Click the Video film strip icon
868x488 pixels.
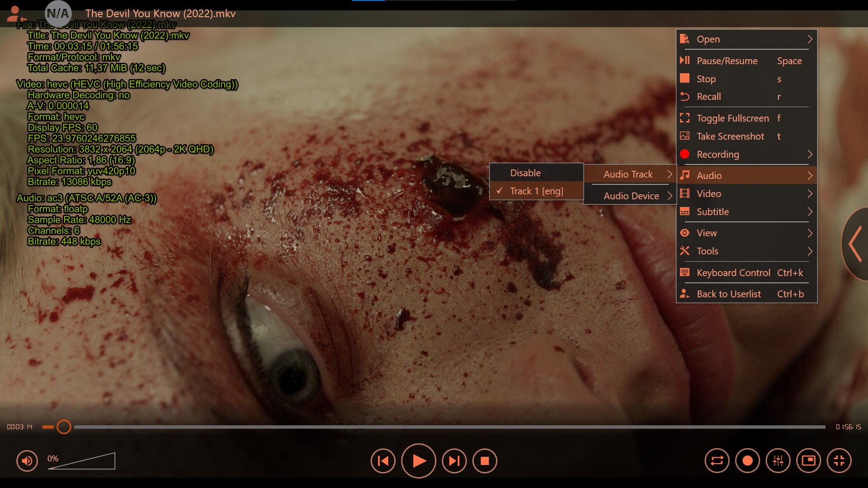pos(684,193)
